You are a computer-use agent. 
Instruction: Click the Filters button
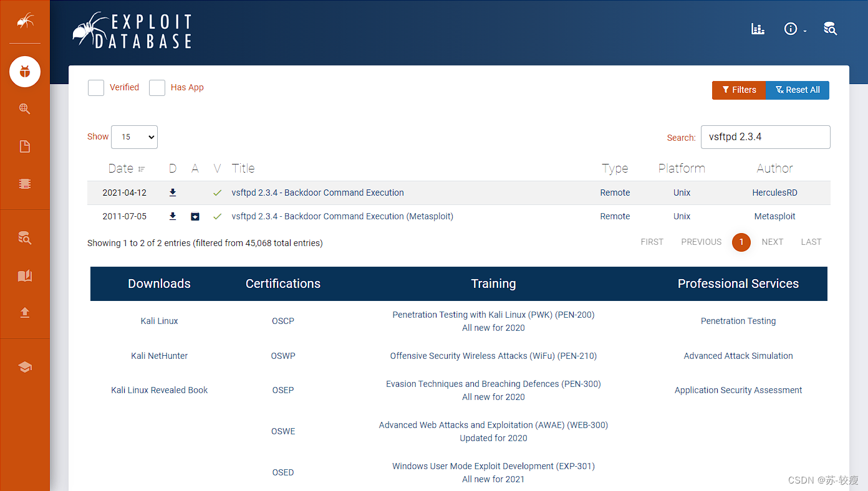click(739, 90)
